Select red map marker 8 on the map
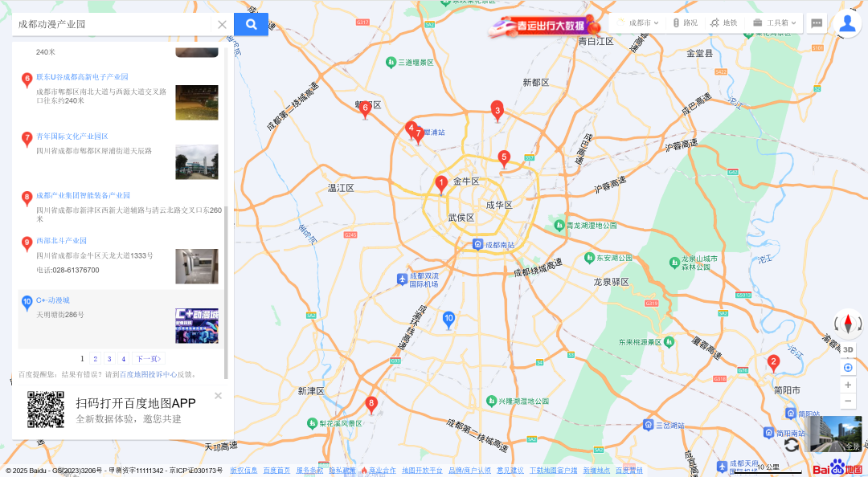The image size is (868, 477). click(371, 405)
